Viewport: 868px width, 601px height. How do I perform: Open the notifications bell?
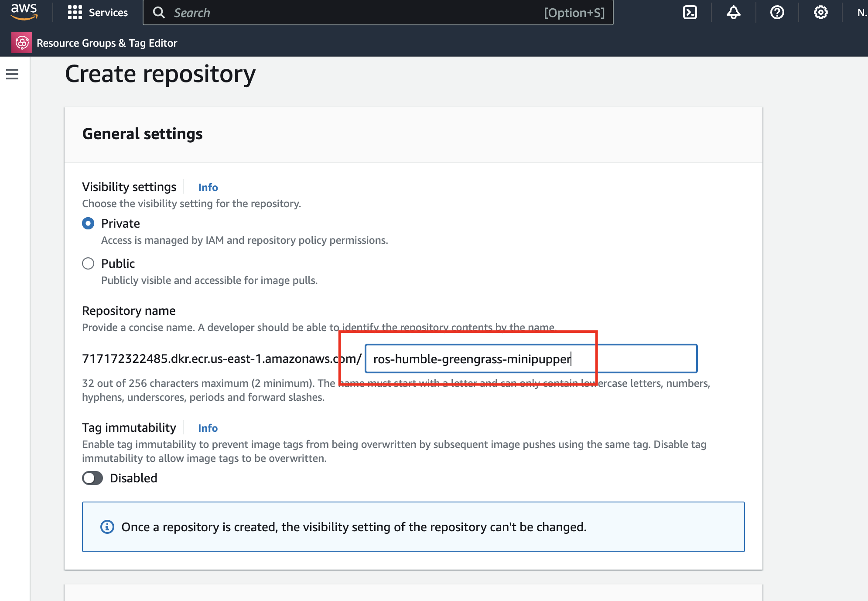[x=733, y=12]
